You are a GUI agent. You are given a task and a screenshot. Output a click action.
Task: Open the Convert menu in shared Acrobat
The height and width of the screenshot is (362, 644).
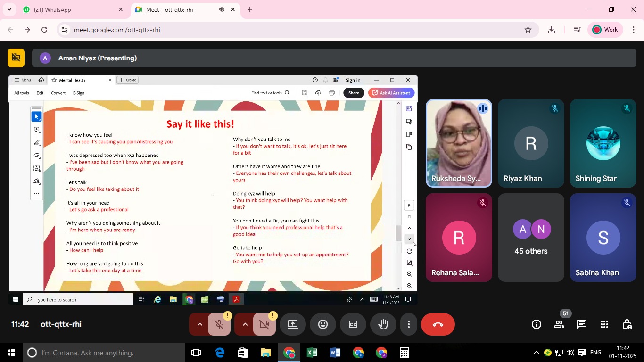tap(58, 93)
